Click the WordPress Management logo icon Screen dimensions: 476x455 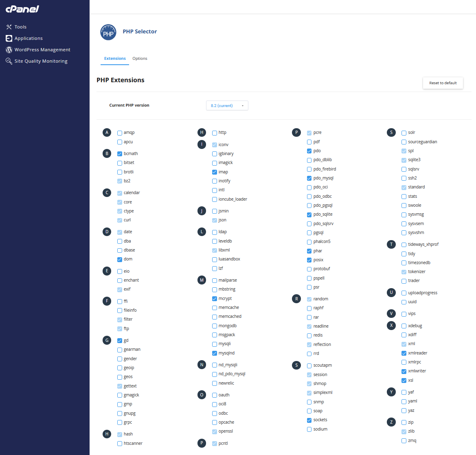[x=9, y=50]
